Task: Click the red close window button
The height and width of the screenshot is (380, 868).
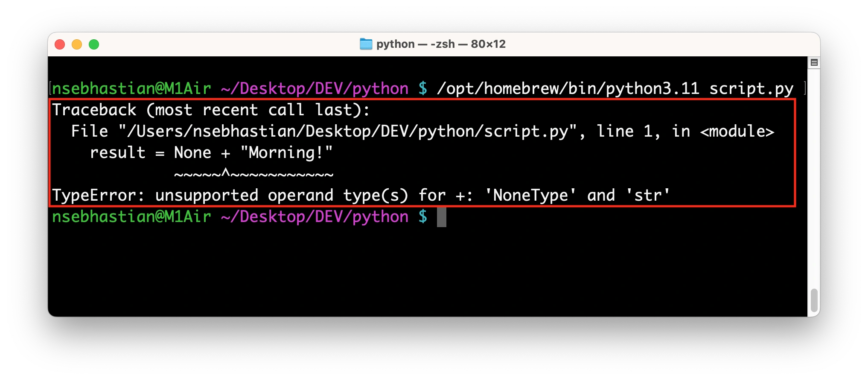Action: tap(60, 44)
